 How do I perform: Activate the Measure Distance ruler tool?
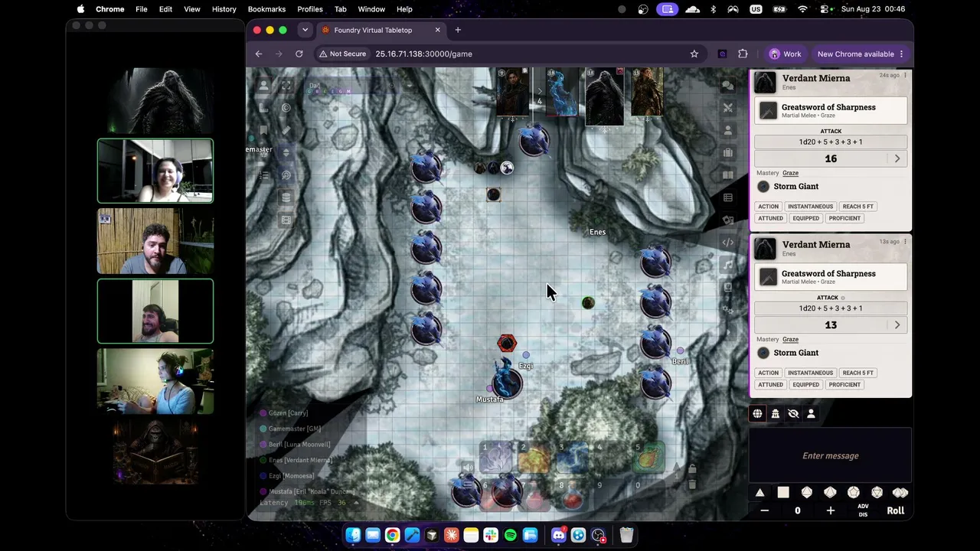coord(286,130)
